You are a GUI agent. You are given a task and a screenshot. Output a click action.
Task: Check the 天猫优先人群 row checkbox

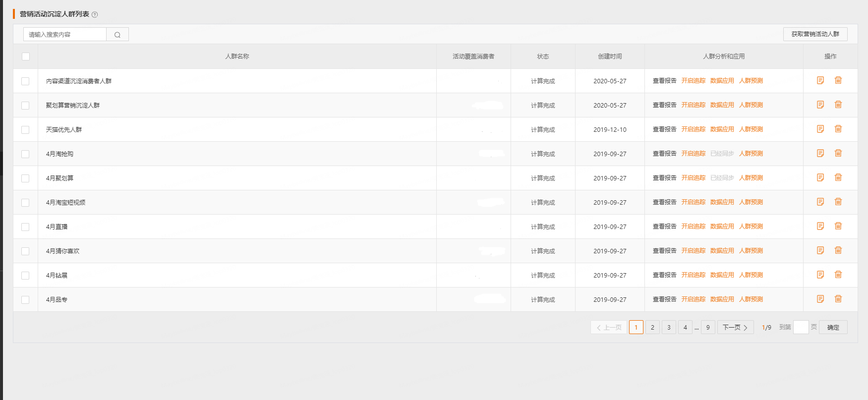click(25, 130)
